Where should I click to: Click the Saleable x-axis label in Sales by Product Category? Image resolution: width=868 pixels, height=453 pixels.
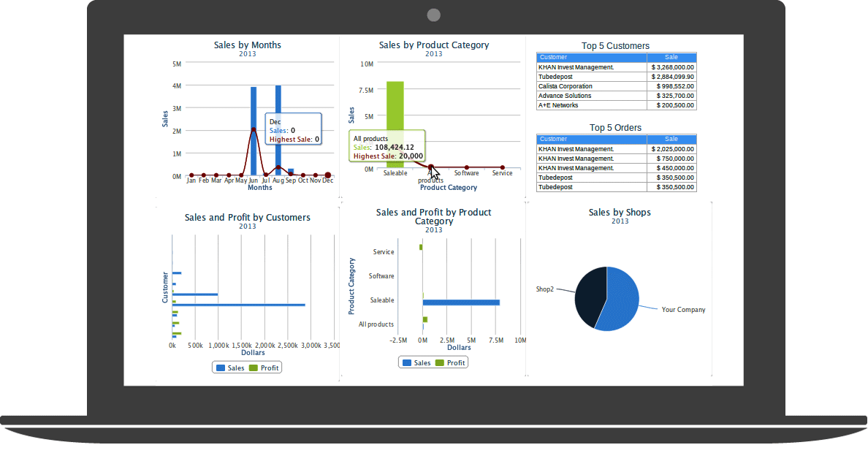click(395, 173)
